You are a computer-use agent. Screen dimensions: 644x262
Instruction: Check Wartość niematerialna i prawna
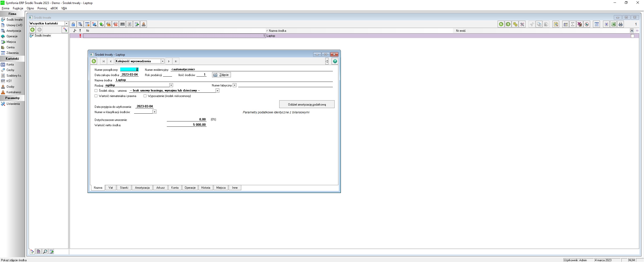96,96
